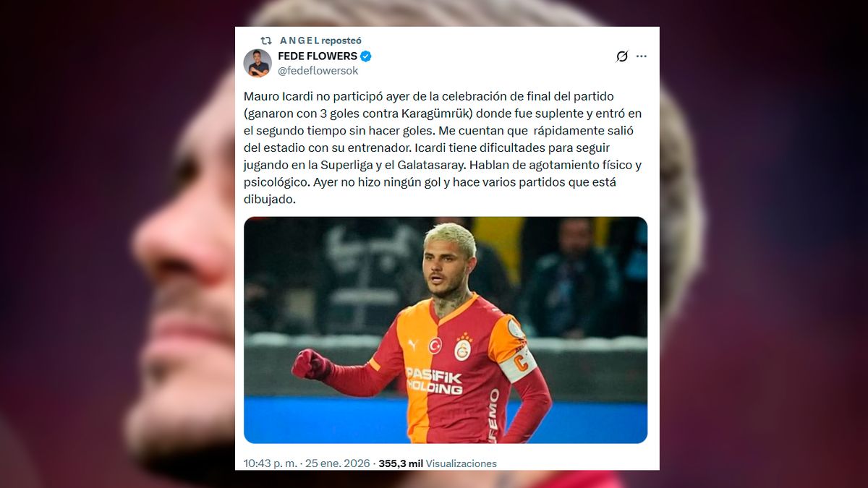
Task: Open the FEDE FLOWERS profile avatar
Action: (258, 63)
